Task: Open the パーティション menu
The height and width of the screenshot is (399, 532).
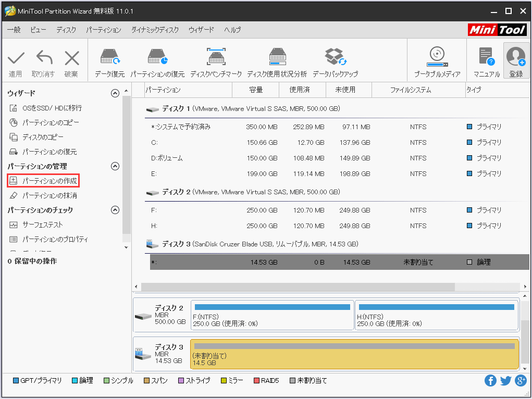Action: pos(104,30)
